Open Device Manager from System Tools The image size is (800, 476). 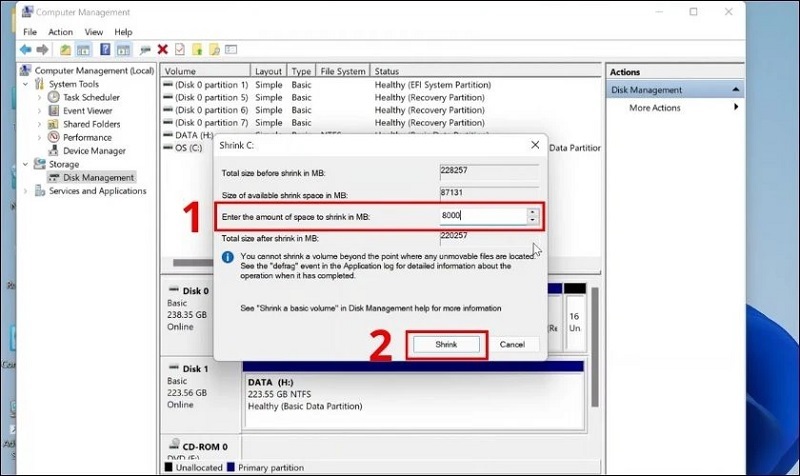pyautogui.click(x=94, y=151)
